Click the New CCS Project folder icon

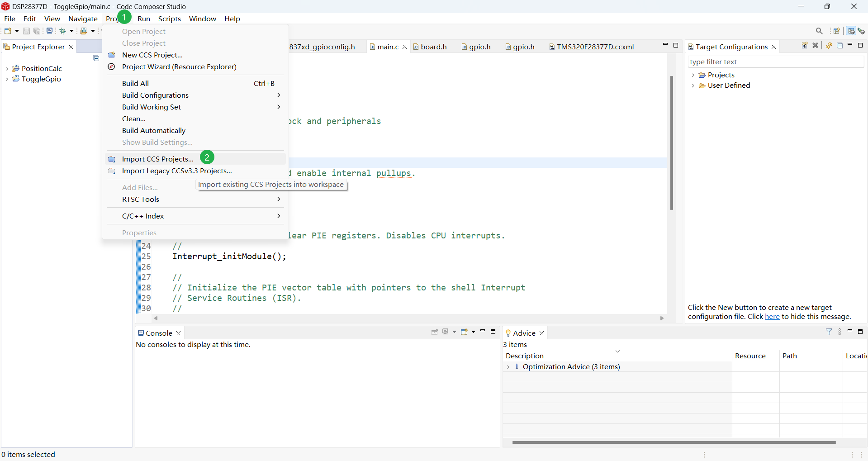[x=112, y=55]
